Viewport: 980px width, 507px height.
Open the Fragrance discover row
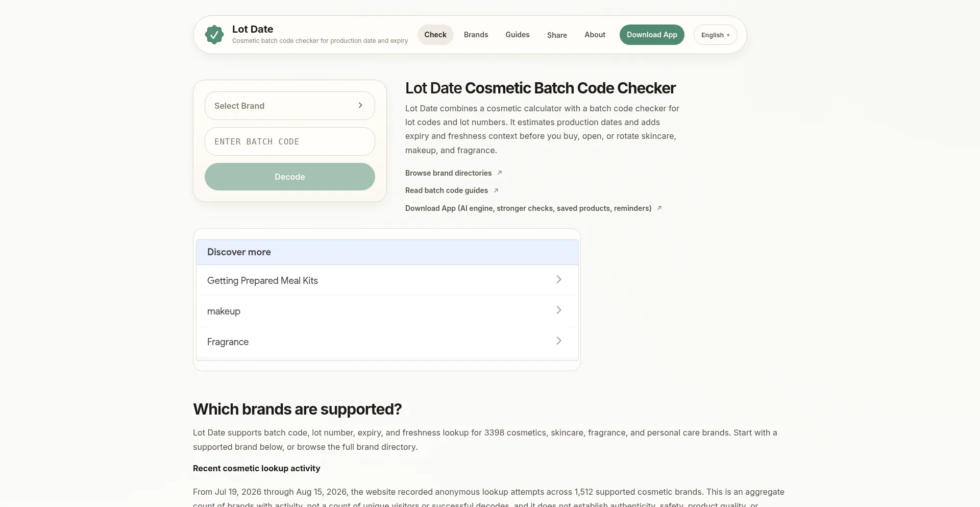coord(387,342)
